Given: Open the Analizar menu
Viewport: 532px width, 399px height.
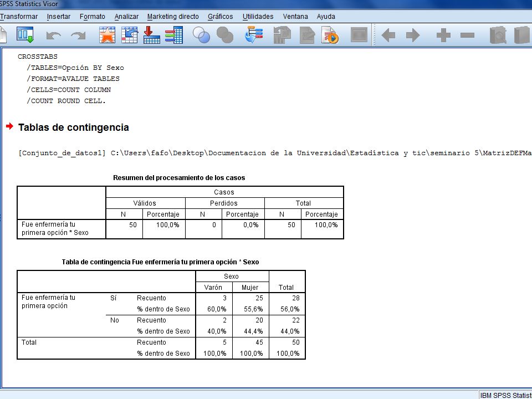Looking at the screenshot, I should tap(126, 16).
